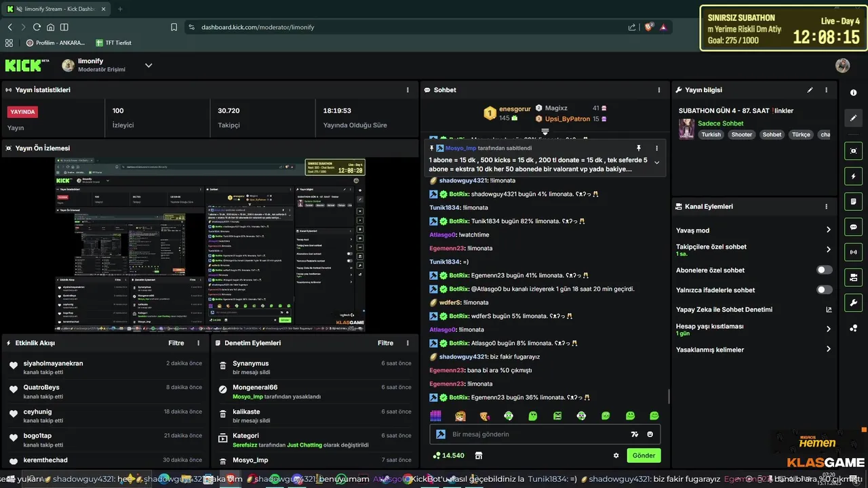Click the YAYINDA live badge
Screen dimensions: 868x488
pos(22,112)
